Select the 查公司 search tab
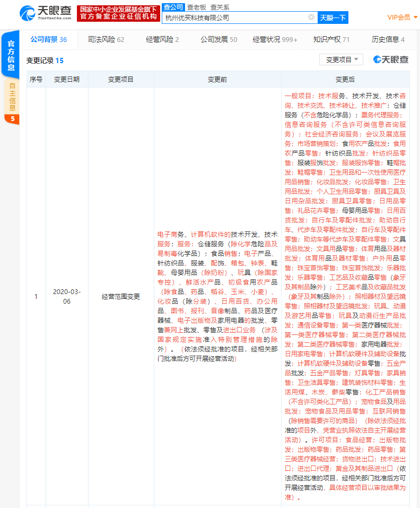Viewport: 420px width, 508px height. (x=173, y=7)
